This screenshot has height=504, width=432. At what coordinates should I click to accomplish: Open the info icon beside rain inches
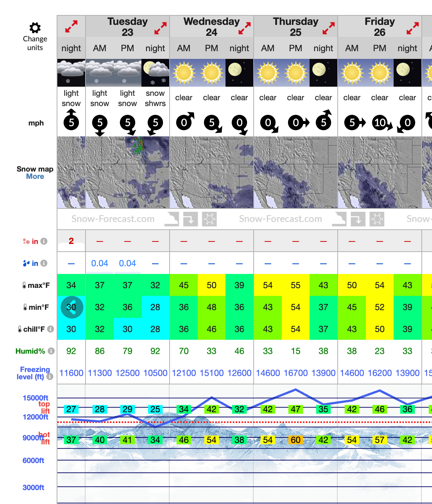(x=44, y=263)
